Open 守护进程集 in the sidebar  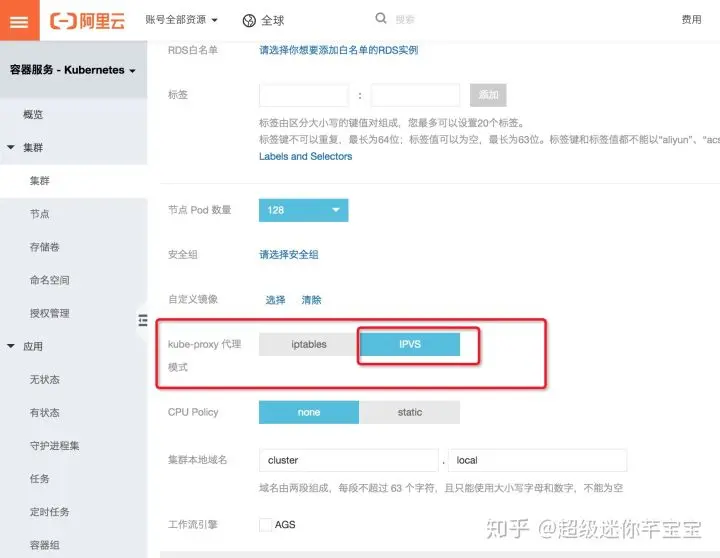pos(55,445)
